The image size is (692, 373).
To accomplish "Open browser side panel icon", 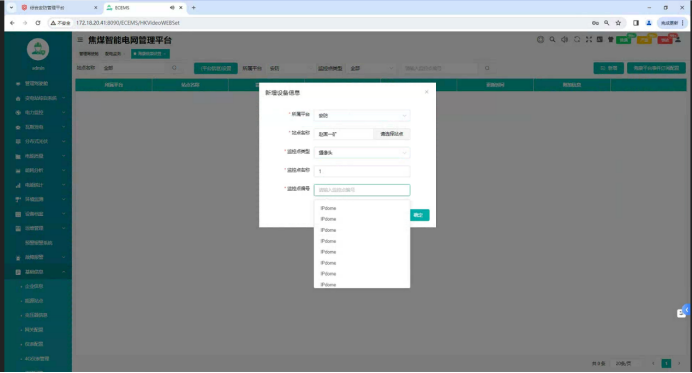I will tap(636, 23).
